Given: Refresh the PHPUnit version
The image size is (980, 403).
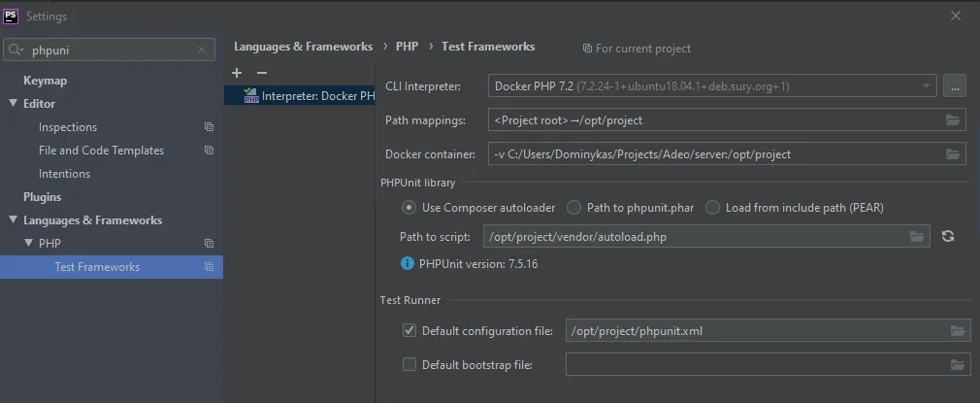Looking at the screenshot, I should coord(948,236).
